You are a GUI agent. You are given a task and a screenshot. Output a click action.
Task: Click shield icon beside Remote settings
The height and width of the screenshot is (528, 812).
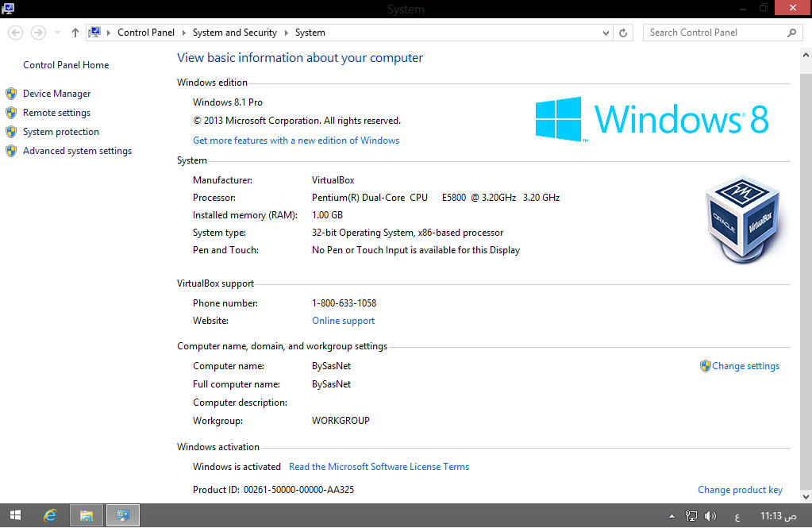(11, 113)
